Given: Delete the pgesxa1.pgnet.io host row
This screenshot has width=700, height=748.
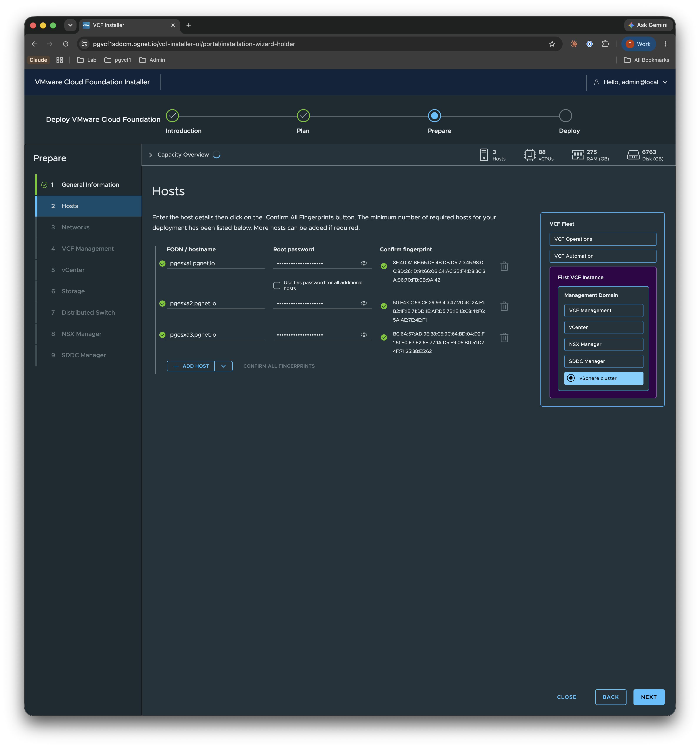Looking at the screenshot, I should click(504, 266).
